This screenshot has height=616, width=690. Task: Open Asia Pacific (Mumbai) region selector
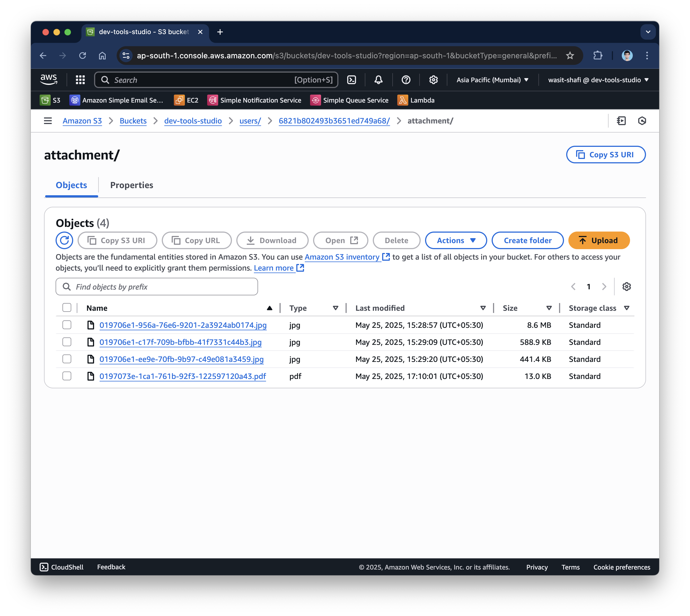tap(492, 80)
